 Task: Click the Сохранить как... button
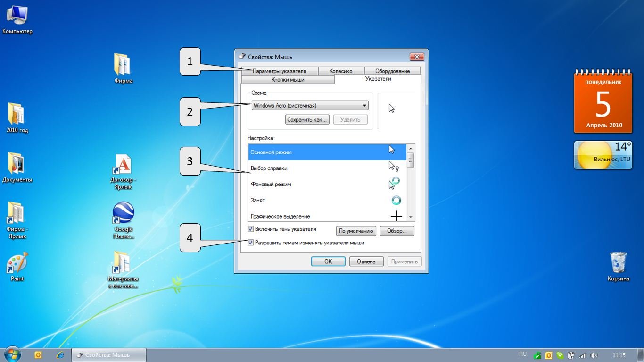point(306,120)
